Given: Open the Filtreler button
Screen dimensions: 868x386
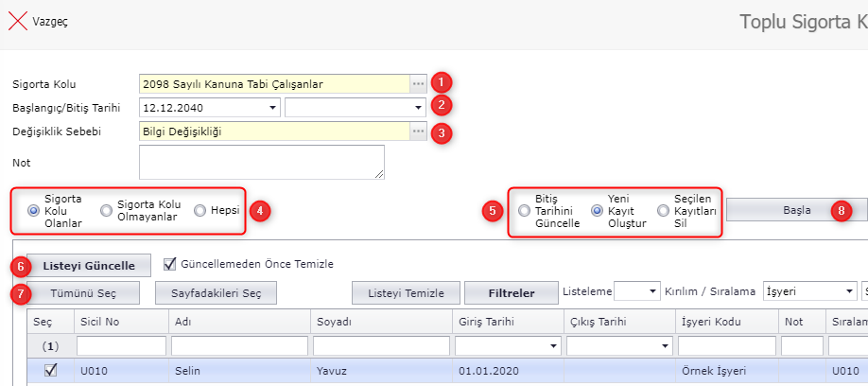Looking at the screenshot, I should 511,292.
